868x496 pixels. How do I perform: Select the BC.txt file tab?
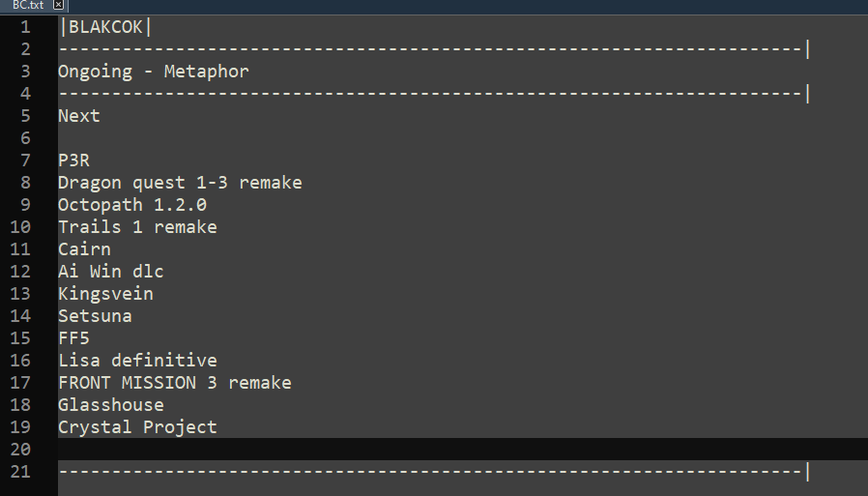click(28, 5)
